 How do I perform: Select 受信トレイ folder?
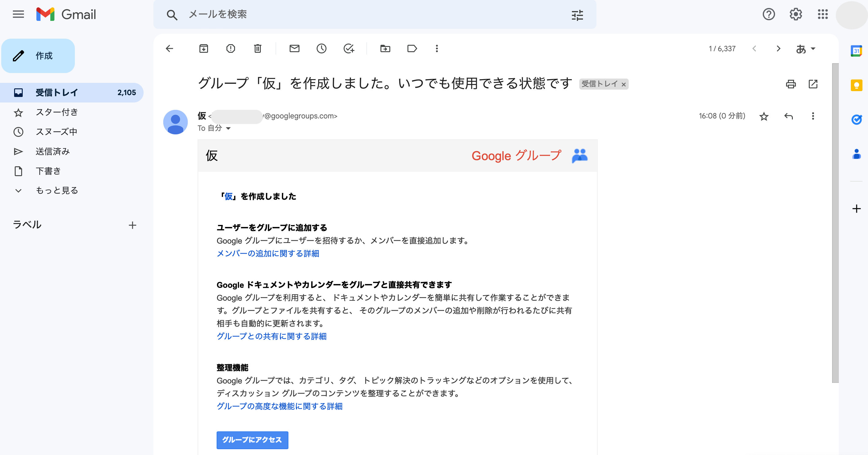pos(72,92)
